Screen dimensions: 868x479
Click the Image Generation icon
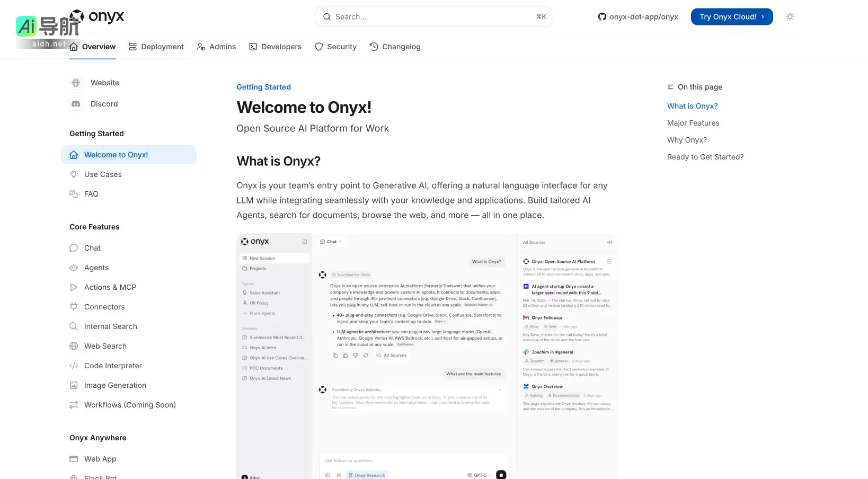click(x=73, y=385)
